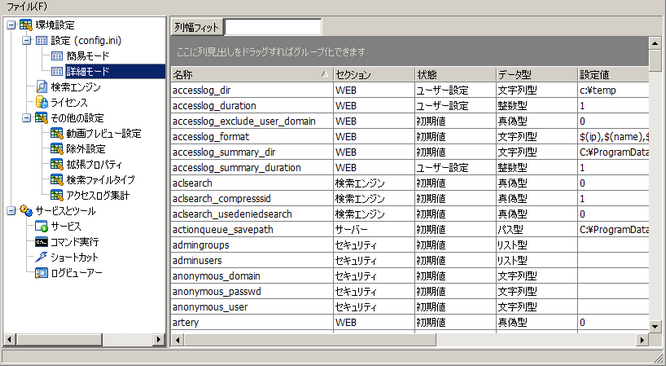Click the search field beside 列幅フィット
Image resolution: width=666 pixels, height=366 pixels.
[x=273, y=28]
